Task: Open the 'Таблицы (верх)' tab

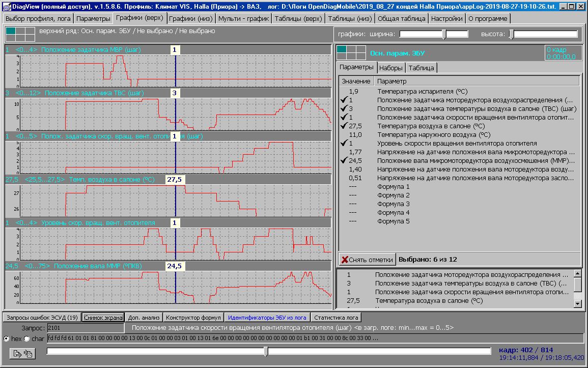Action: [x=298, y=18]
